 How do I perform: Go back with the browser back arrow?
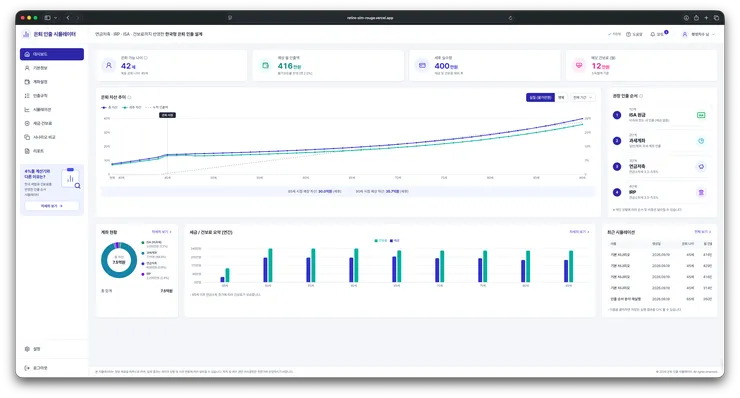[x=68, y=18]
